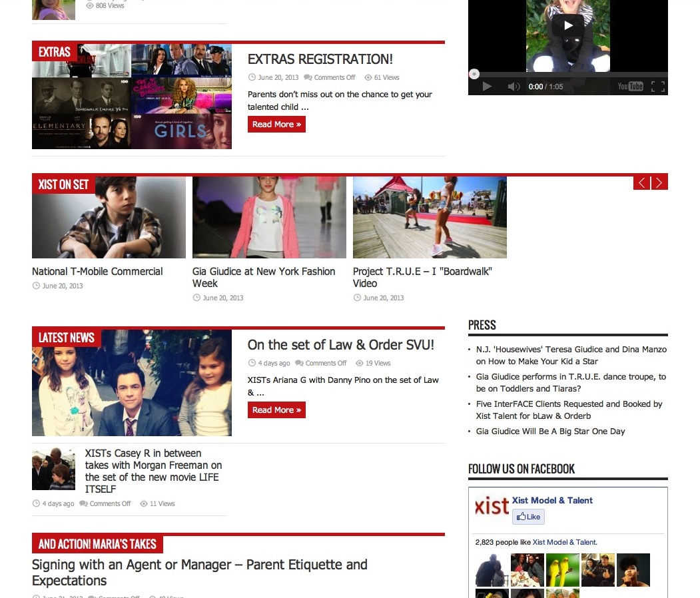Play the video using the center play overlay
700x598 pixels.
coord(568,25)
